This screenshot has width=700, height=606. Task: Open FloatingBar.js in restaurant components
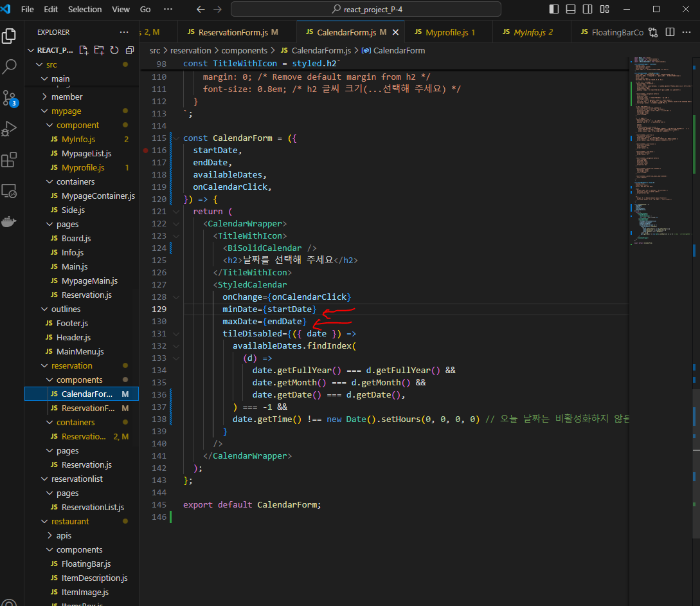[85, 564]
